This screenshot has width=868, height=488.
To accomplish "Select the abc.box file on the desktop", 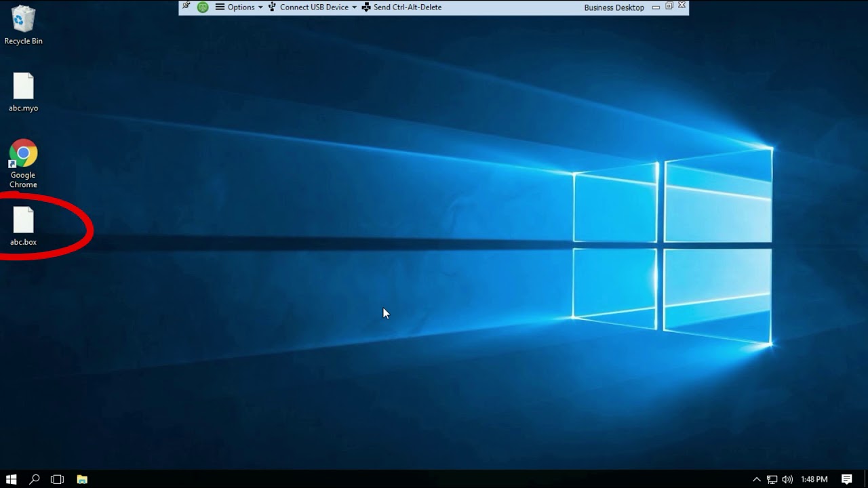I will [x=23, y=226].
